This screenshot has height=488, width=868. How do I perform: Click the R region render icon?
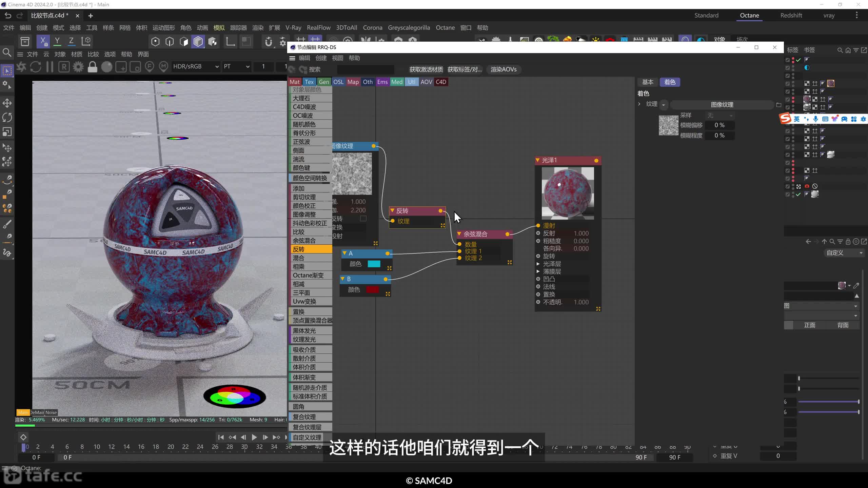tap(64, 67)
